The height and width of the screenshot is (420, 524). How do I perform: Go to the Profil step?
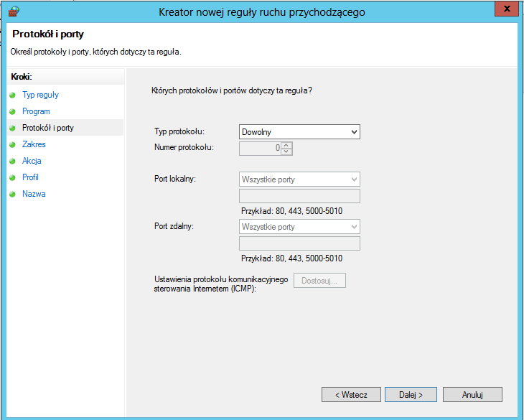30,177
